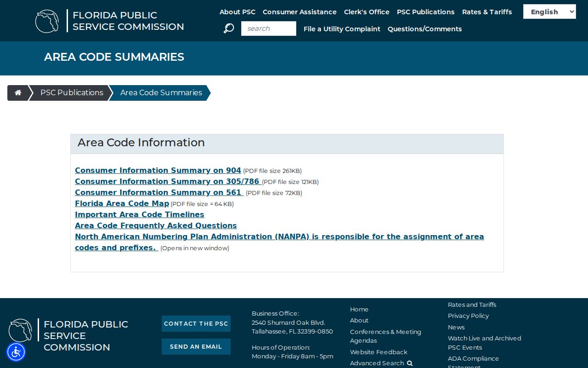Click the FLORIDA PUBLIC SERVICE COMMISSION header text
This screenshot has height=368, width=588.
128,21
